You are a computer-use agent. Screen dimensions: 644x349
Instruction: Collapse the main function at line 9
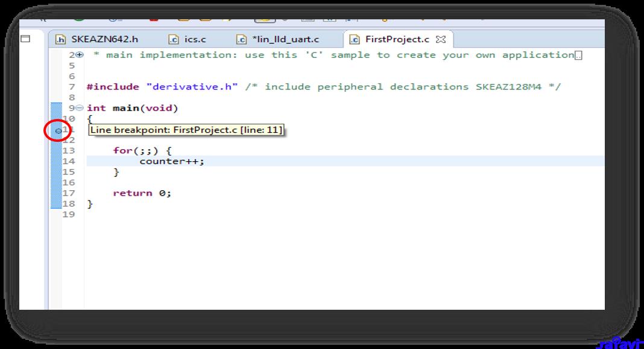click(x=80, y=109)
